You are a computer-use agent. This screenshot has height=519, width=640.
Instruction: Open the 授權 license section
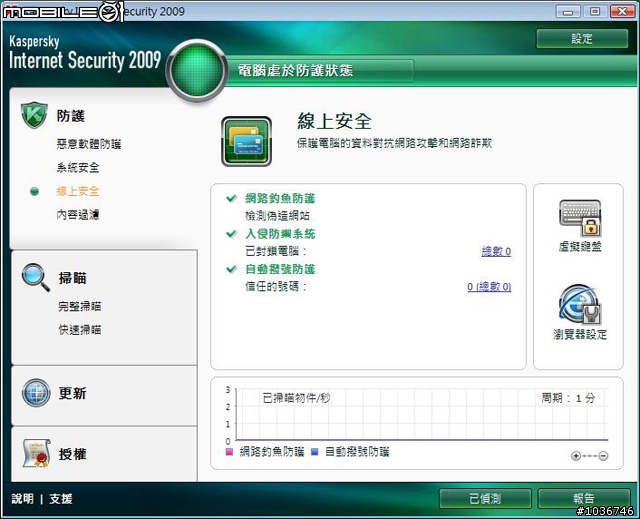[x=72, y=454]
